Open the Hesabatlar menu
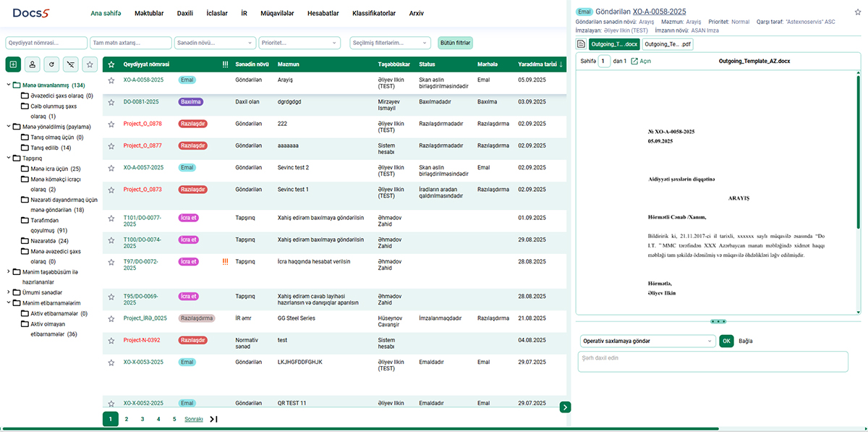This screenshot has height=432, width=868. (323, 13)
